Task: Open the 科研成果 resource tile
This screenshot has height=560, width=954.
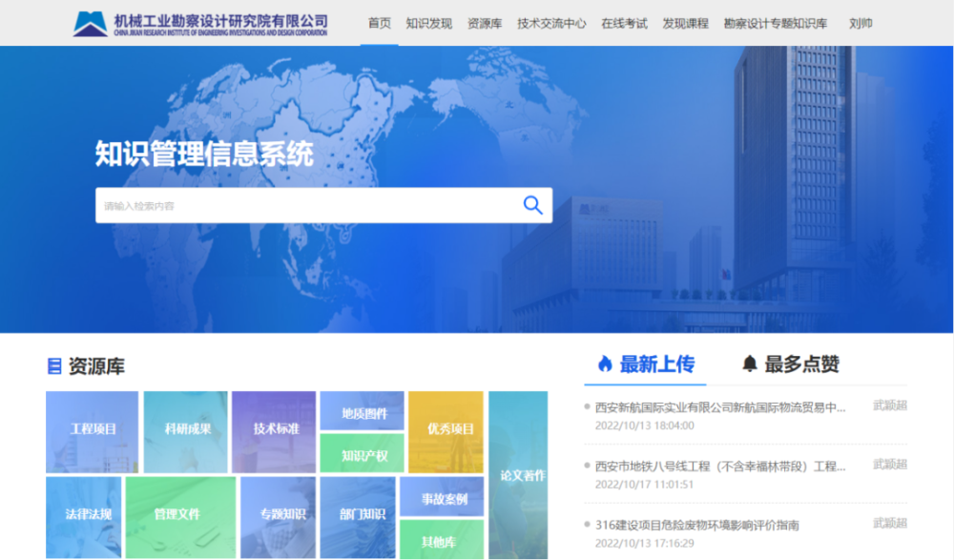Action: pyautogui.click(x=186, y=430)
